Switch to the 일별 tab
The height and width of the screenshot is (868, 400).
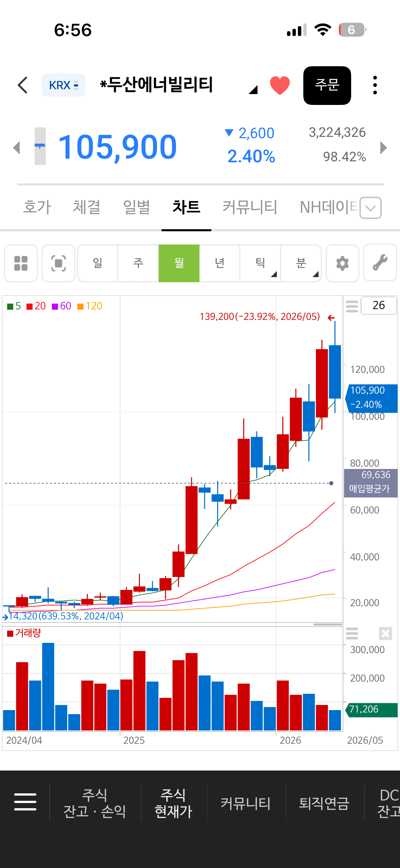coord(136,207)
